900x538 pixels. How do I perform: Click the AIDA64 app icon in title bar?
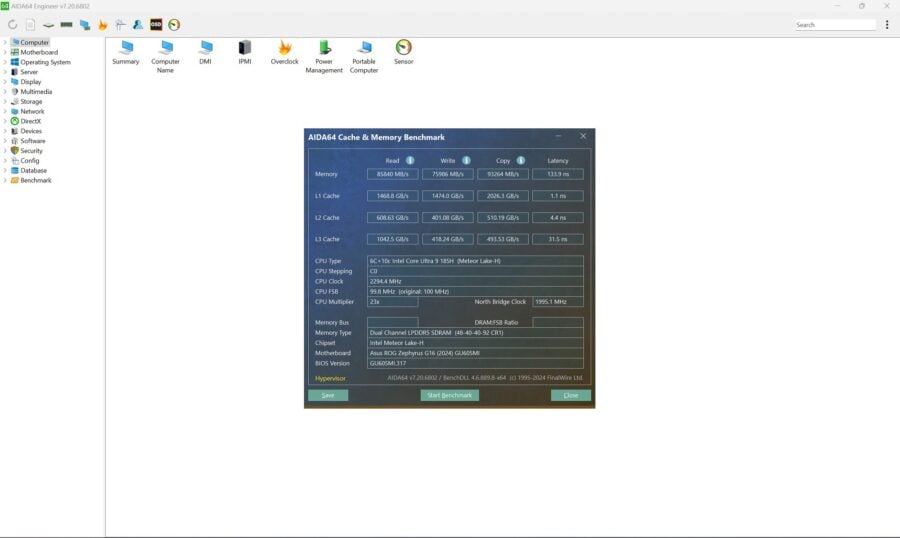point(5,6)
